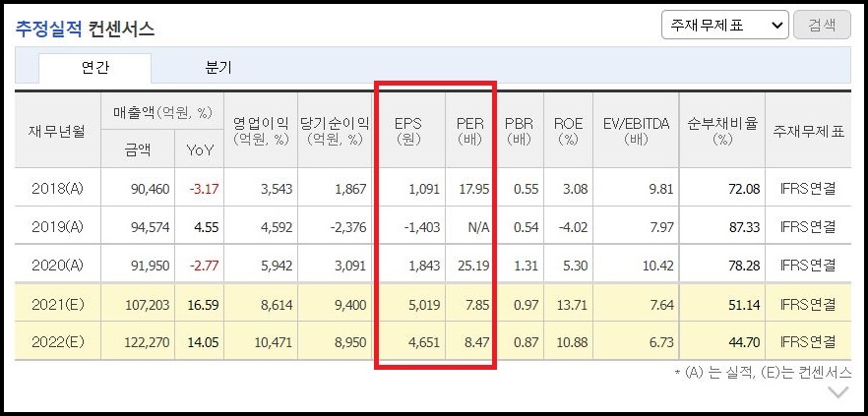Select the 2020(A) row label
This screenshot has width=868, height=416.
click(x=57, y=266)
